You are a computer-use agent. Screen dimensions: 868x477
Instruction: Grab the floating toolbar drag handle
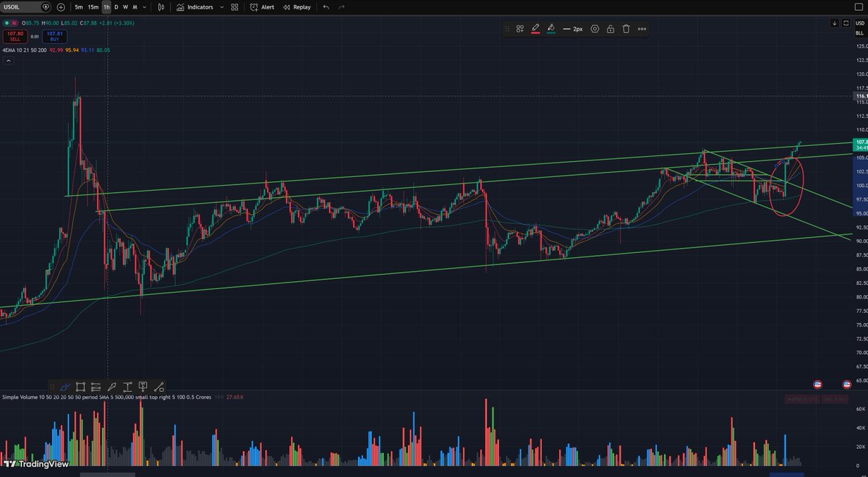click(509, 29)
